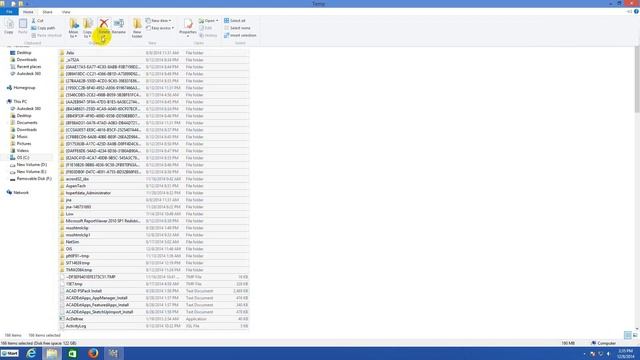Image resolution: width=640 pixels, height=360 pixels.
Task: Select the Low folder
Action: 154,214
